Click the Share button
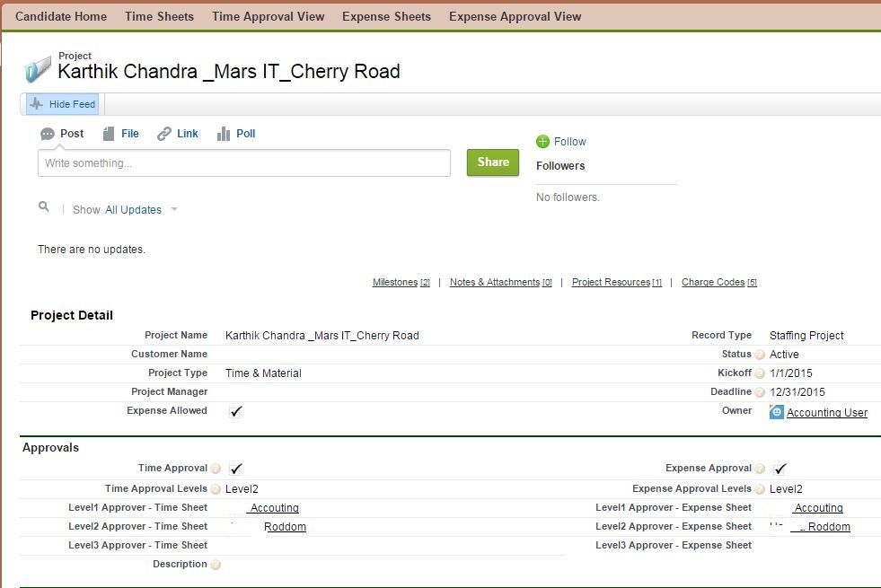Viewport: 881px width, 588px height. pos(492,162)
